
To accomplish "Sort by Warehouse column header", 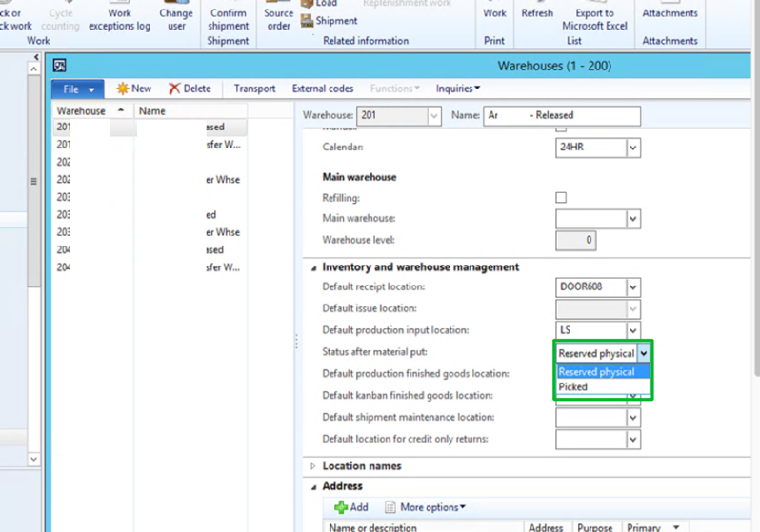I will coord(92,111).
